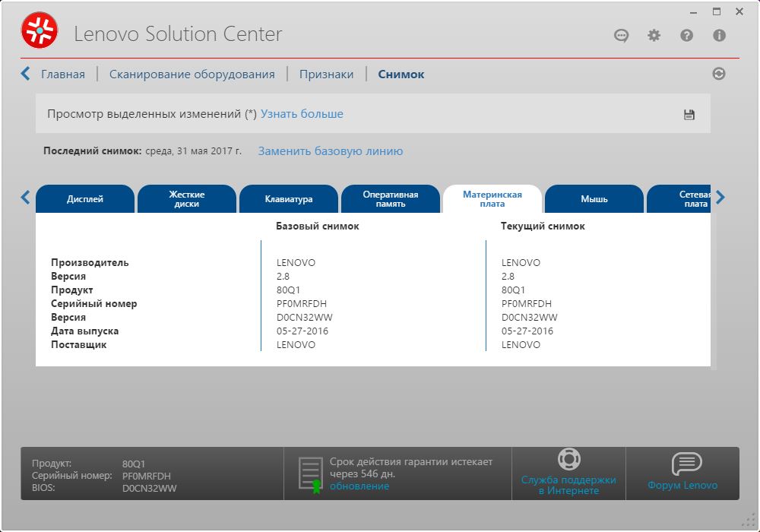The image size is (760, 532).
Task: Close the Lenovo Solution Center window
Action: point(739,11)
